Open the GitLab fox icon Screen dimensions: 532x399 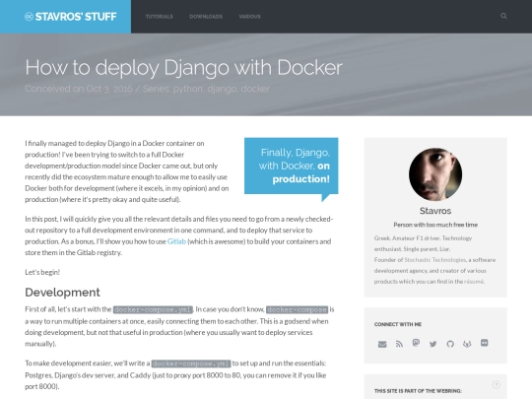pos(467,344)
